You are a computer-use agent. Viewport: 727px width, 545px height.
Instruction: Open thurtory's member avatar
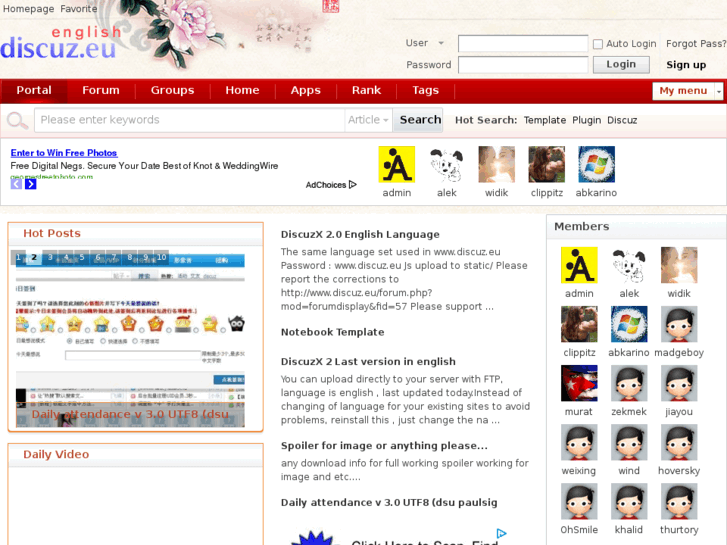679,501
